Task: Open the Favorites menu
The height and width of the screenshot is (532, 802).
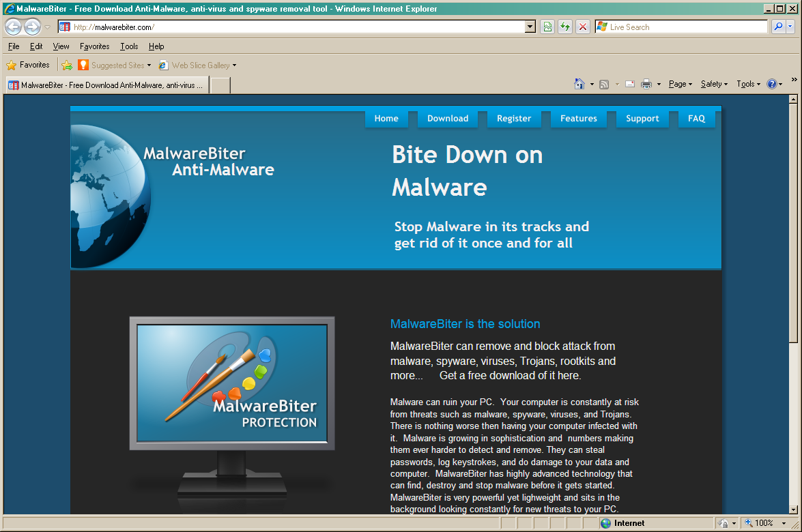Action: pos(95,46)
